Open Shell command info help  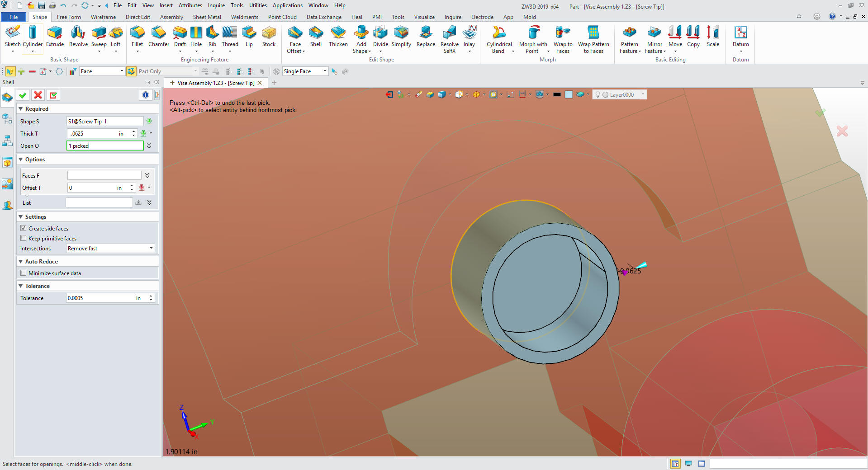pyautogui.click(x=146, y=95)
